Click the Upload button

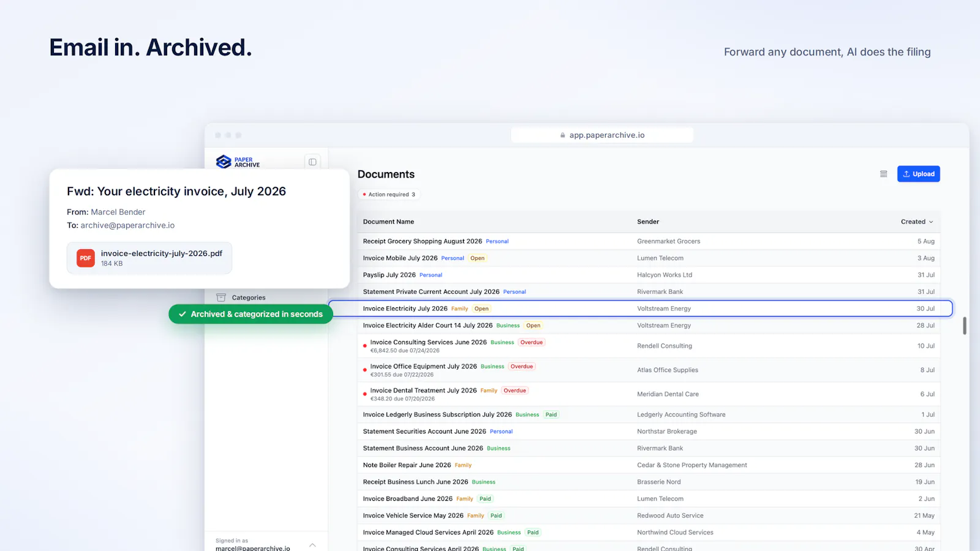[x=918, y=174]
